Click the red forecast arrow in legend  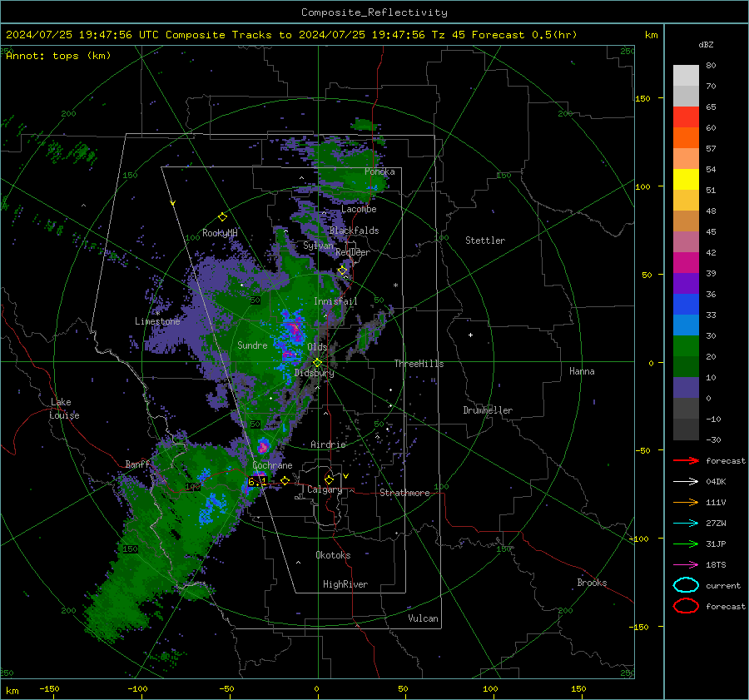click(686, 460)
